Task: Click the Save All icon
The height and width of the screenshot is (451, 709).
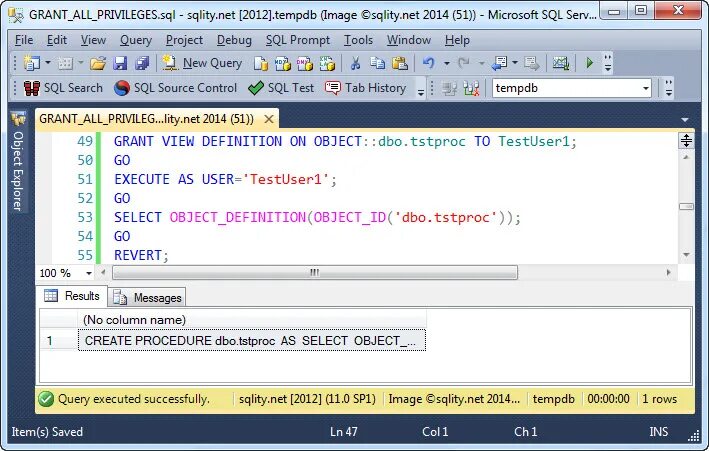Action: pos(142,63)
